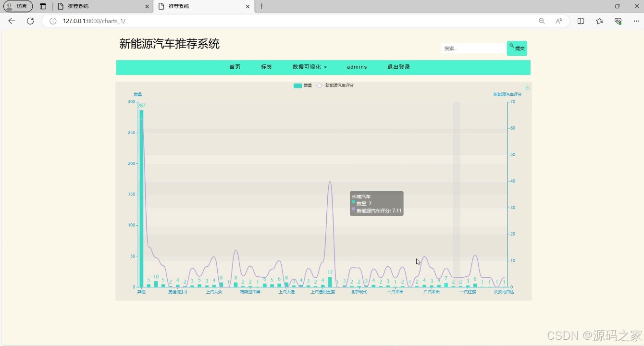644x346 pixels.
Task: Click the x-axis label 奥迪(进口)
Action: (178, 292)
